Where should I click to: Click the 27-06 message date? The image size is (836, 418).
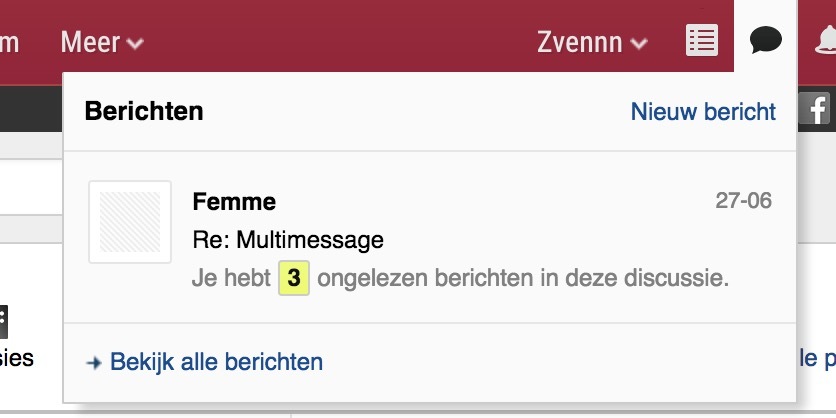click(743, 201)
